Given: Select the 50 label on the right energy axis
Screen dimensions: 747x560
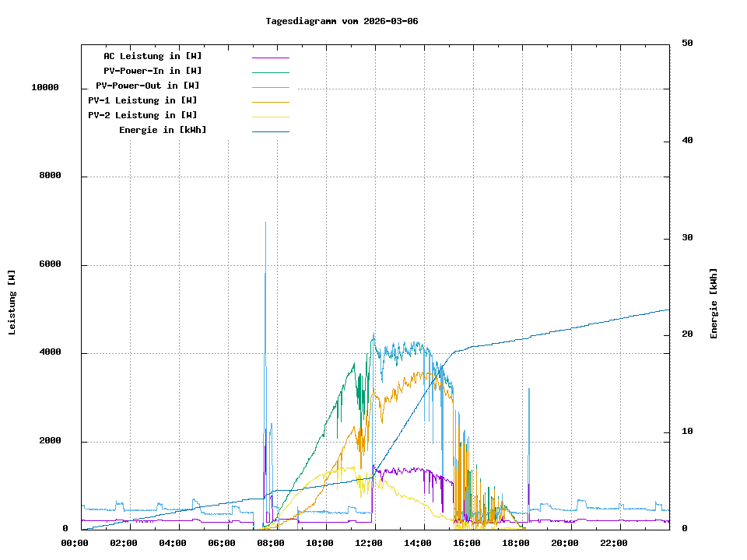Looking at the screenshot, I should (687, 43).
